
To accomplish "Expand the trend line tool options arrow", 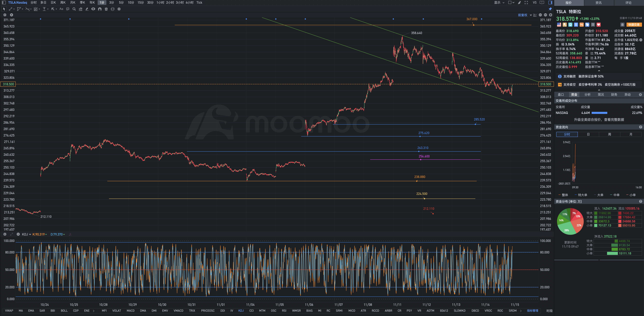I will tap(14, 9).
